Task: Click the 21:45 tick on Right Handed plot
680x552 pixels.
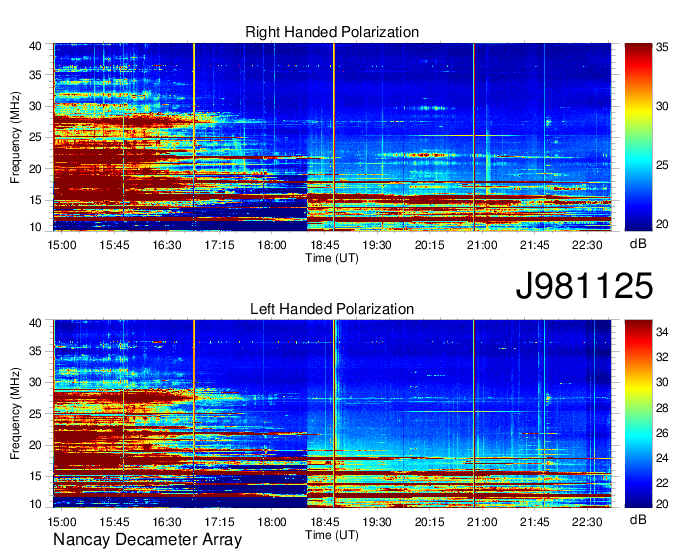Action: point(534,245)
